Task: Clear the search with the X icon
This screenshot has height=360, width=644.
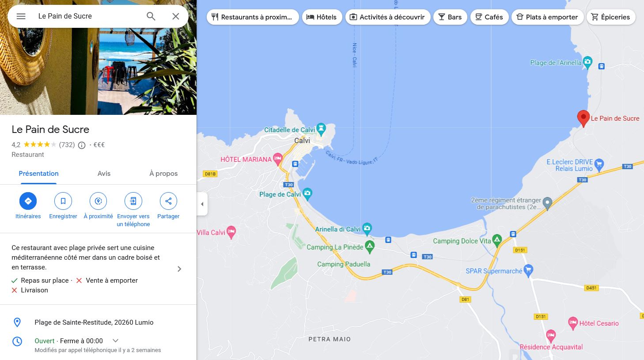Action: tap(176, 16)
